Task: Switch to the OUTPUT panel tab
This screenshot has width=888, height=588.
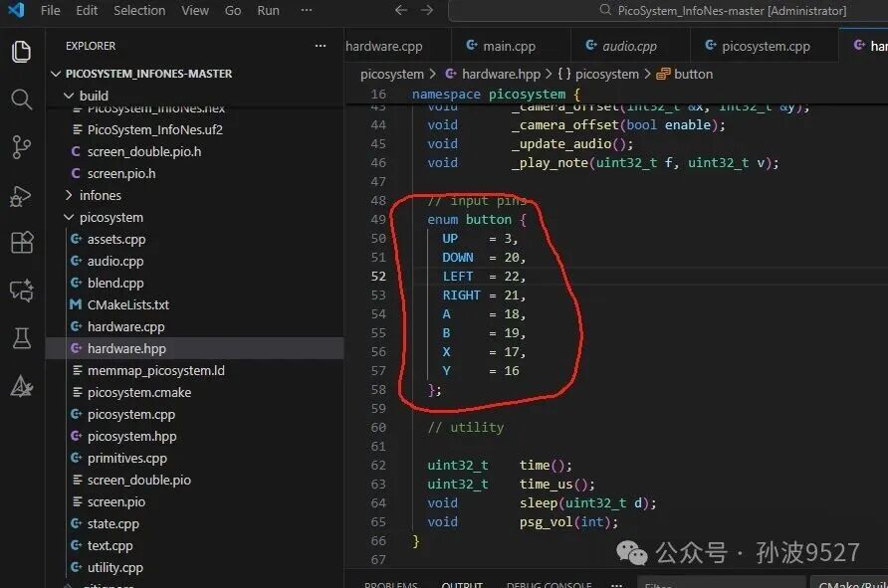Action: click(x=462, y=584)
